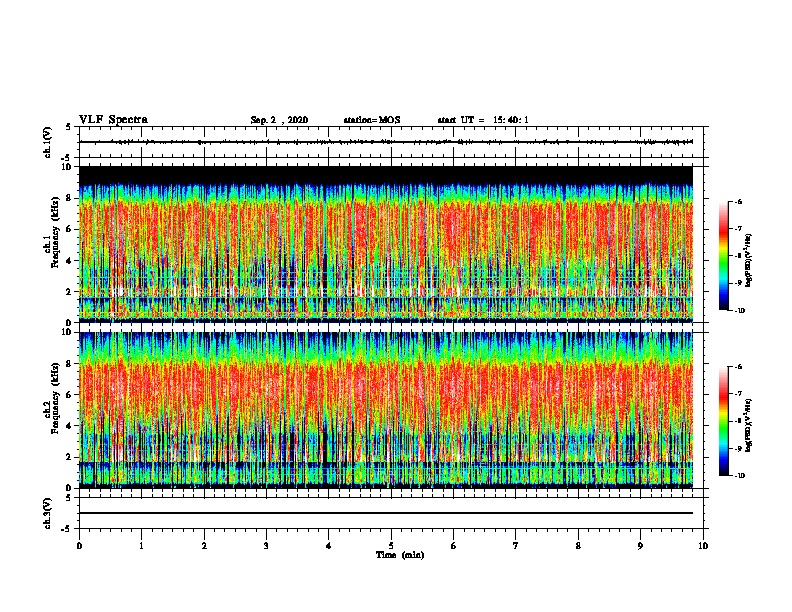792x612 pixels.
Task: Click the '-6' label on ch.1 colorbar
Action: (x=738, y=201)
